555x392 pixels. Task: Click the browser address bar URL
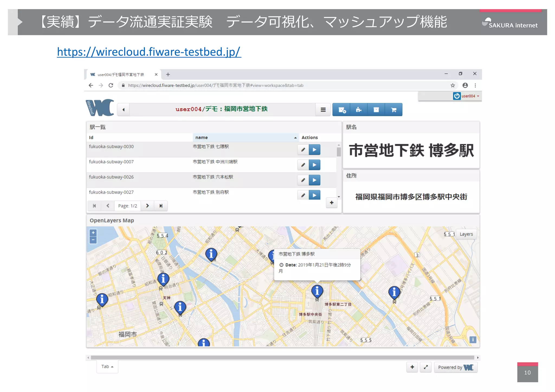[x=216, y=85]
